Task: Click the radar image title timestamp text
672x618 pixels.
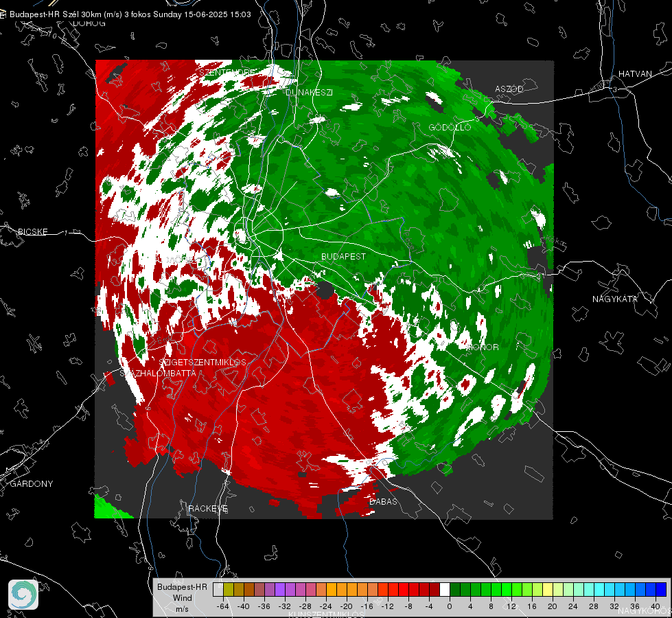Action: coord(130,14)
